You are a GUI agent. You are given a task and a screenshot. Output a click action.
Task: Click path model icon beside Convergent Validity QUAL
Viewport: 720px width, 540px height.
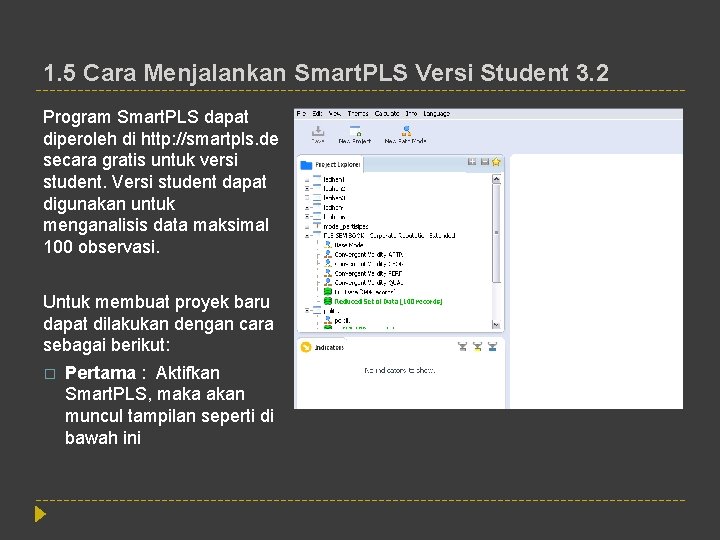coord(328,282)
